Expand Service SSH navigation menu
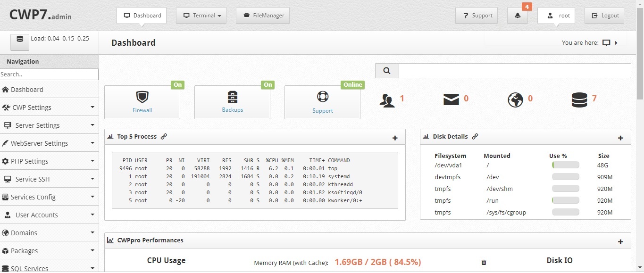Viewport: 644px width, 273px height. pyautogui.click(x=49, y=179)
